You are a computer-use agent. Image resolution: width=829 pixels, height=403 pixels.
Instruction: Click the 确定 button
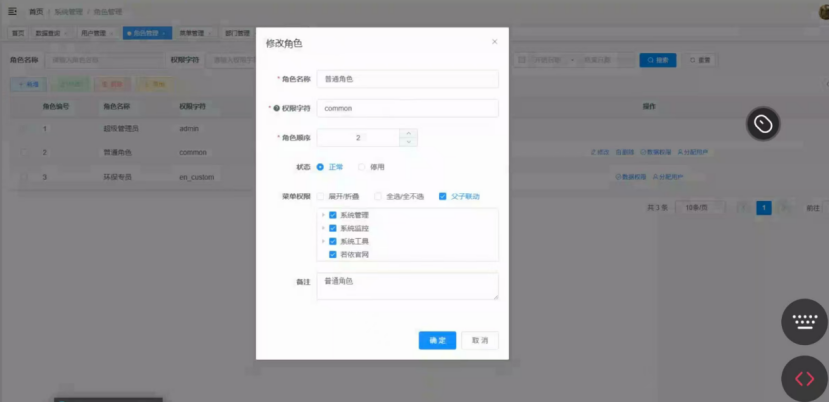coord(437,341)
